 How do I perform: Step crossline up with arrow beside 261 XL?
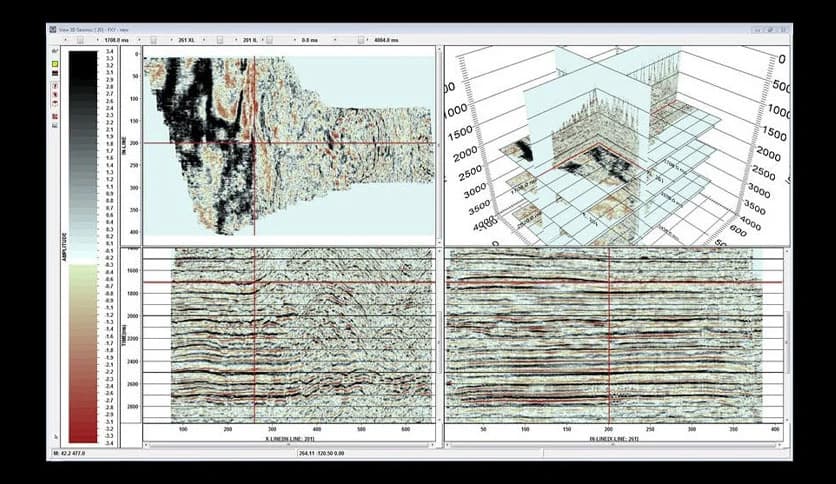click(x=171, y=40)
